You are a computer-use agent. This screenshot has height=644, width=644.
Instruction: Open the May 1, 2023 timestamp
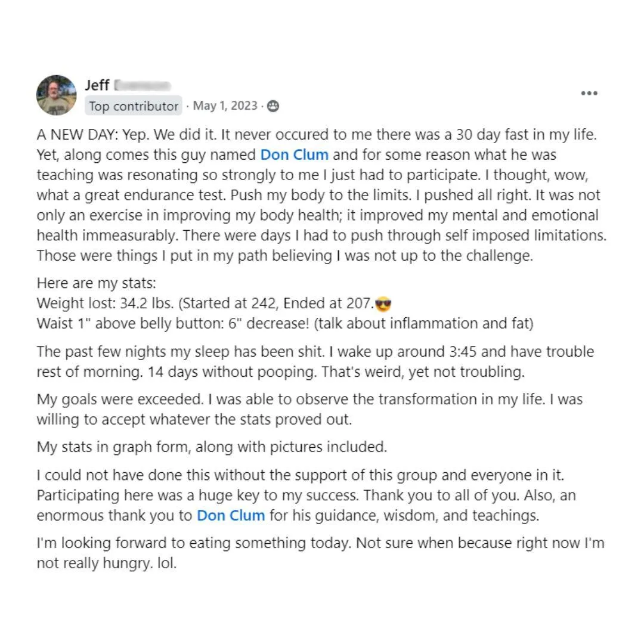coord(225,106)
